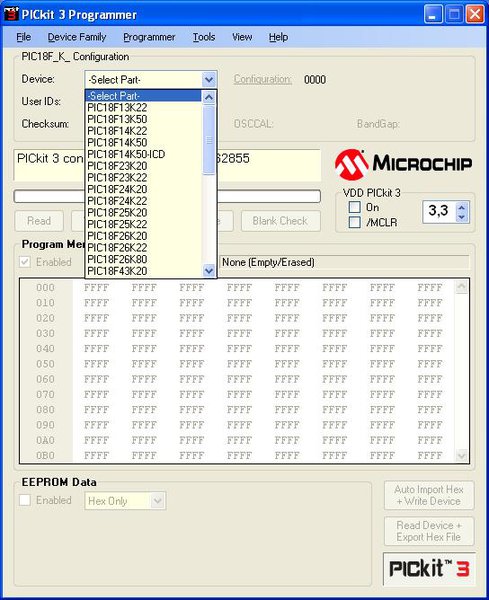This screenshot has height=600, width=489.
Task: Decrease VDD voltage with the down arrow
Action: click(x=462, y=217)
